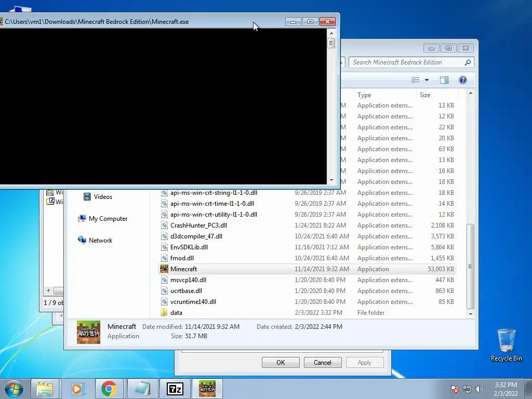Screen dimensions: 532x399
Task: Open 7-Zip from the taskbar
Action: tap(175, 389)
